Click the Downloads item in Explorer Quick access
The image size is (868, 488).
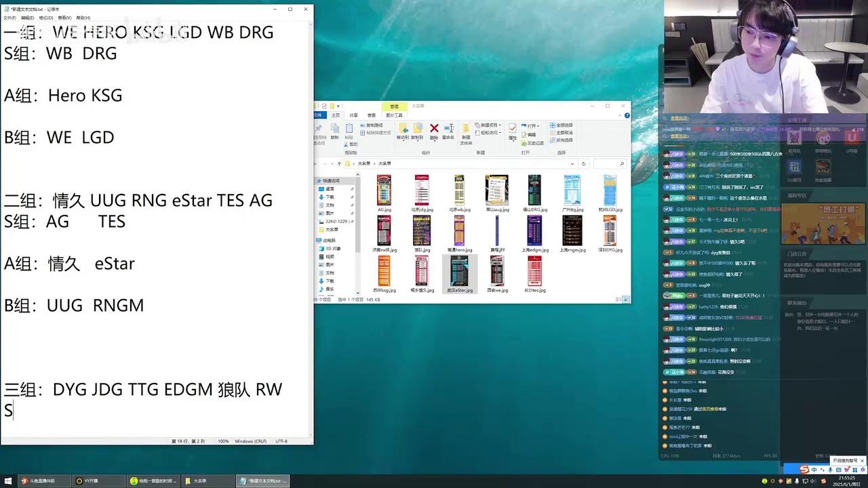[330, 197]
